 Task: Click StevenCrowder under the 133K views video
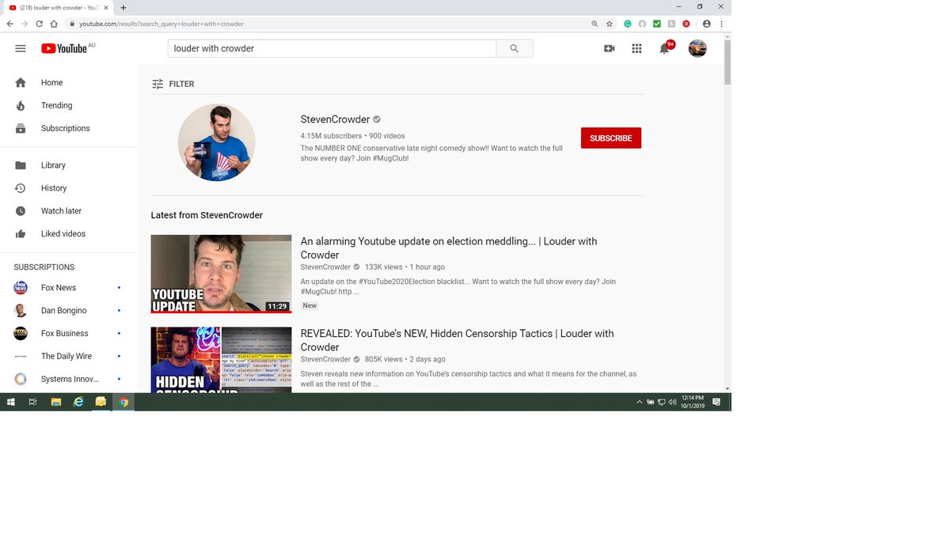(x=325, y=267)
